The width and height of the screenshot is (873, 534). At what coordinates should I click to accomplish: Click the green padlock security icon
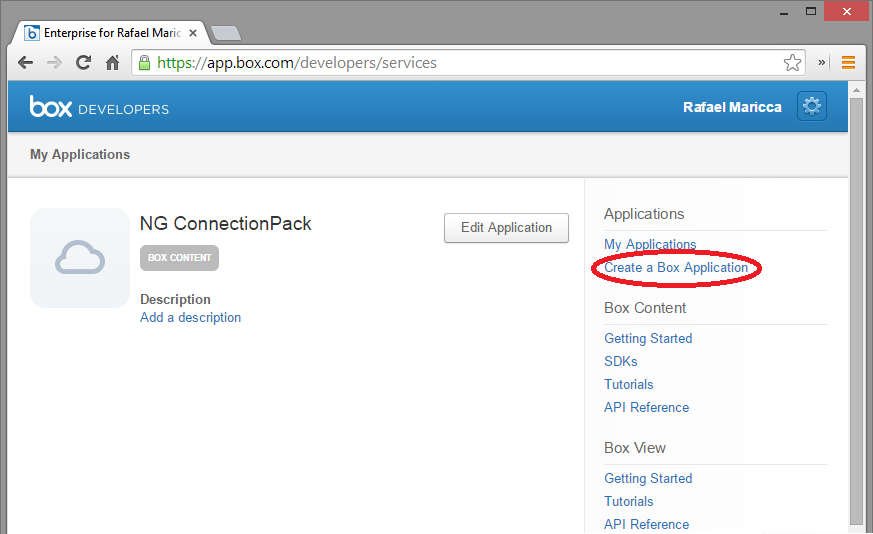[144, 62]
